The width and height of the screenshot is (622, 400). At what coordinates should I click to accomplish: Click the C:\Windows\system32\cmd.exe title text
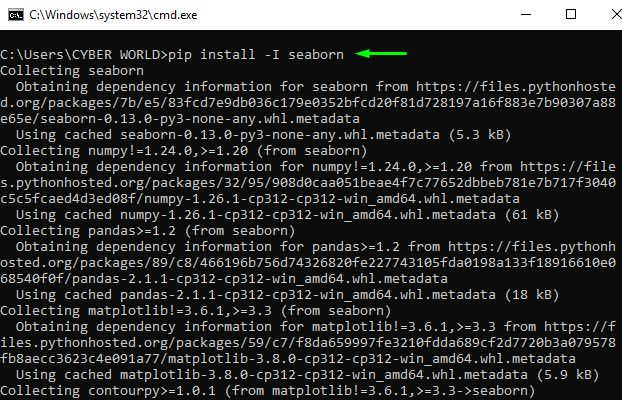pyautogui.click(x=113, y=15)
